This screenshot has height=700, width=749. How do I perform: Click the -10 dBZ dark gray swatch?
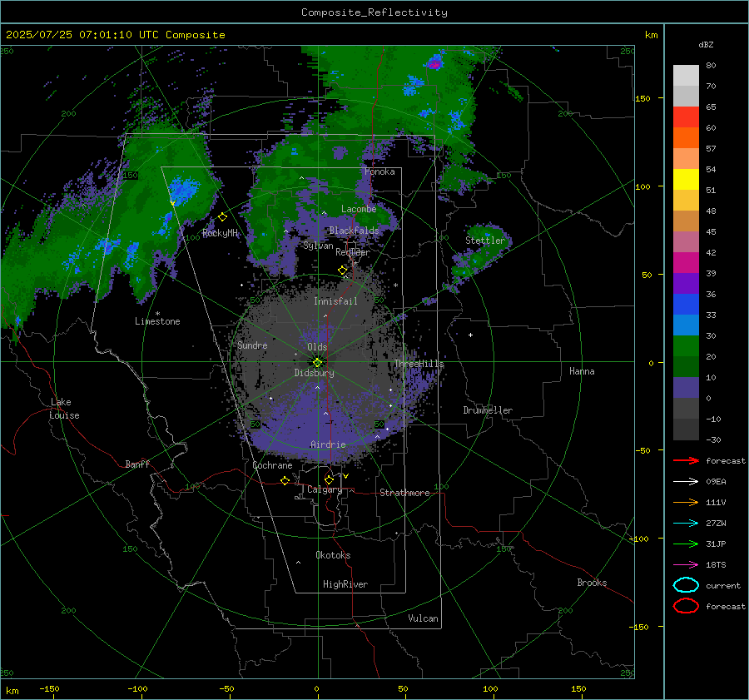pyautogui.click(x=686, y=429)
